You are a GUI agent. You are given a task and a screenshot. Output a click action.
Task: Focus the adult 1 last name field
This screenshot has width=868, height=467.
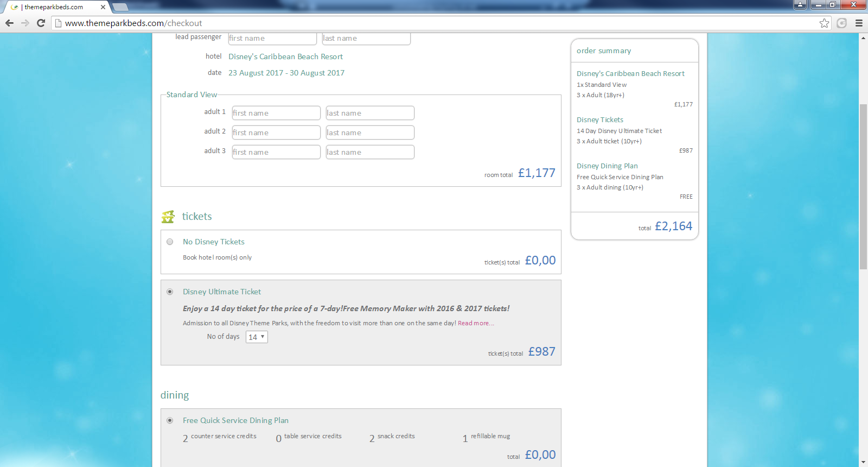pos(370,113)
